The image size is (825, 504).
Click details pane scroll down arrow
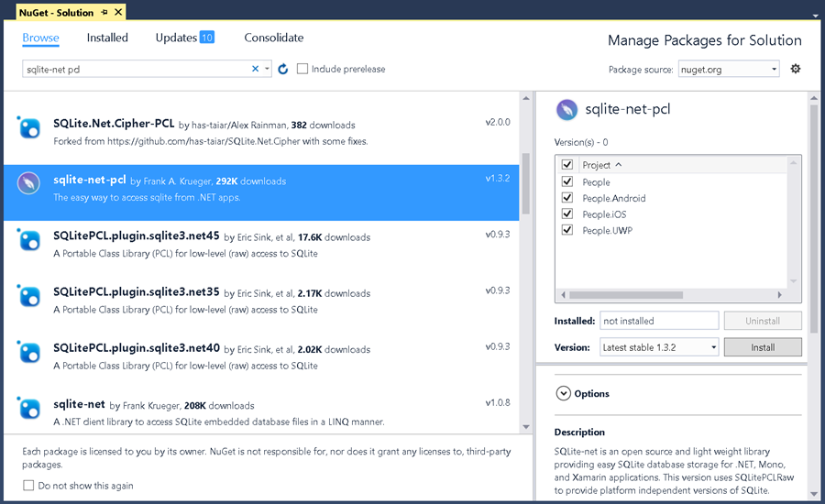(x=814, y=494)
